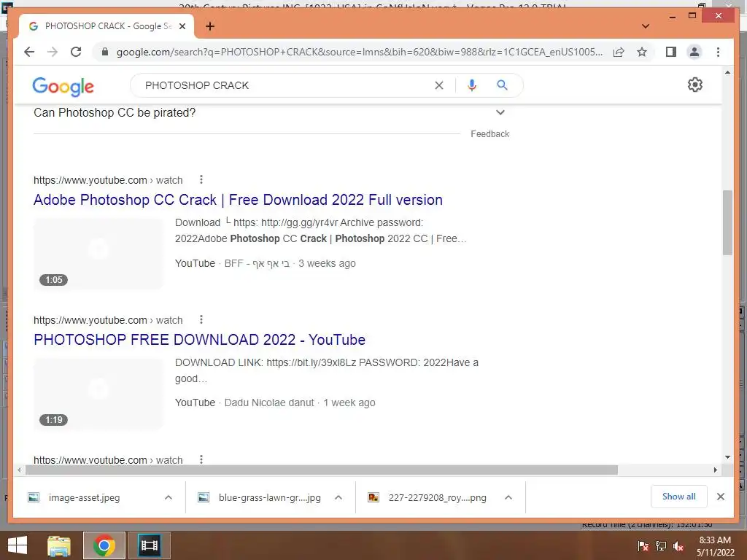Open Google settings gear
The image size is (747, 560).
pos(695,85)
